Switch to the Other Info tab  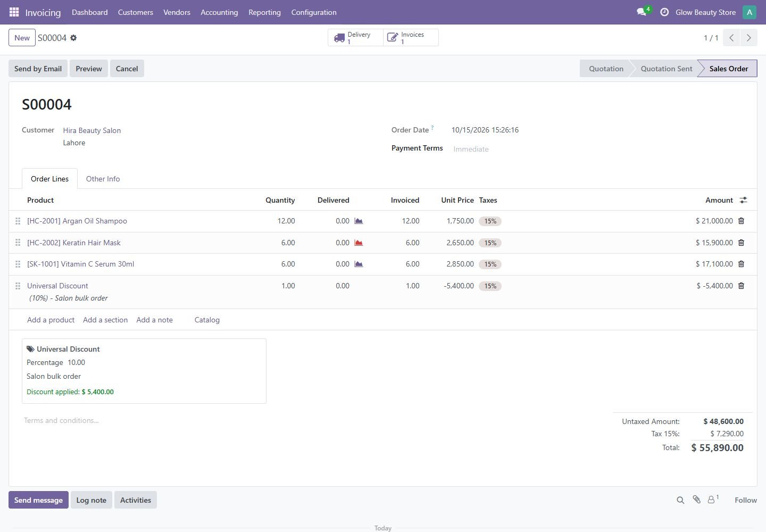click(103, 179)
